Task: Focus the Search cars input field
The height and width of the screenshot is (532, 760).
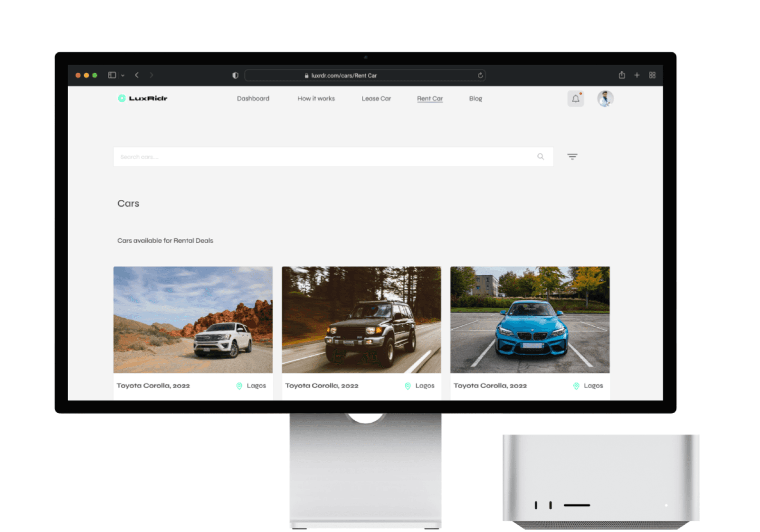Action: coord(333,157)
